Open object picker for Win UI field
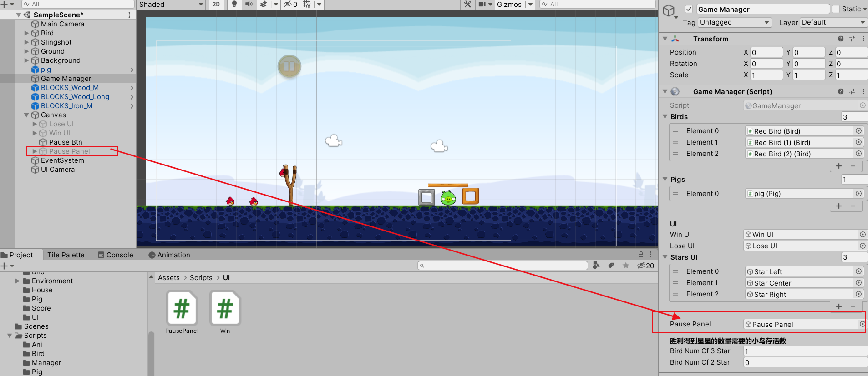This screenshot has height=376, width=868. click(x=862, y=235)
